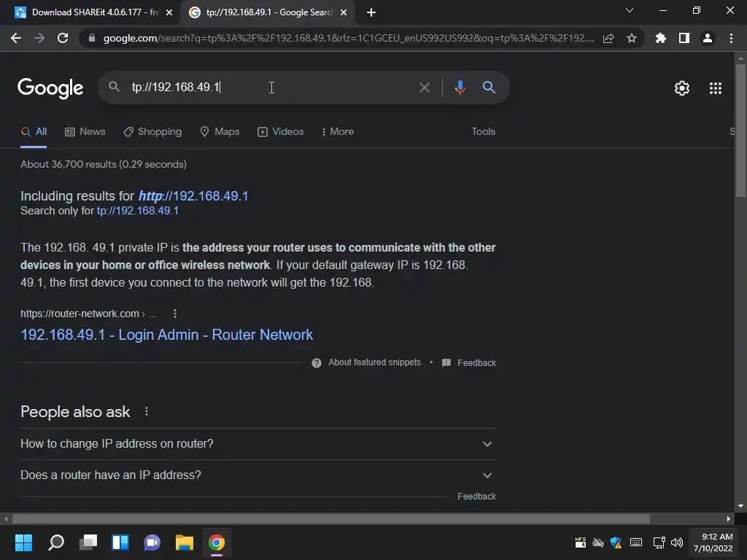Bookmark this page with the star icon

(x=632, y=38)
